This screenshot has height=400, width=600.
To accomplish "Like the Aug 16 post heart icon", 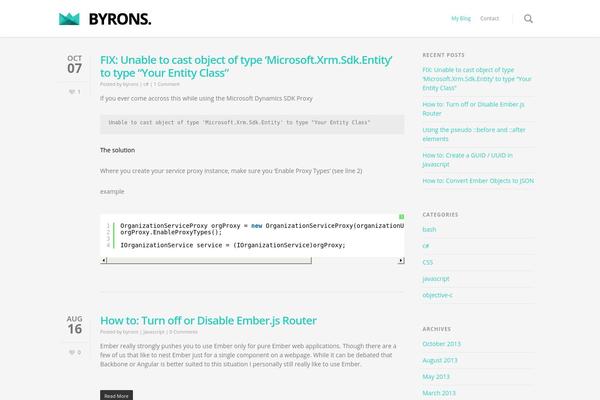I will [72, 352].
